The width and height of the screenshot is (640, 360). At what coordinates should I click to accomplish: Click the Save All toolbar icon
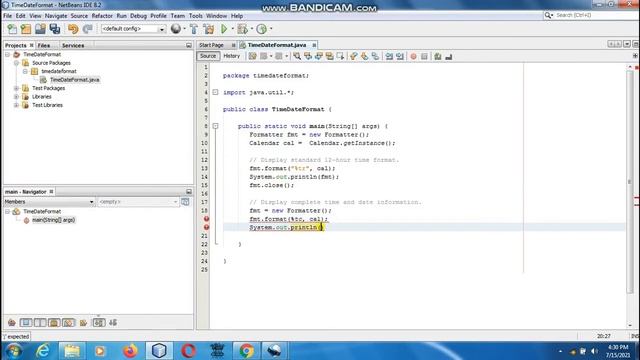[55, 29]
